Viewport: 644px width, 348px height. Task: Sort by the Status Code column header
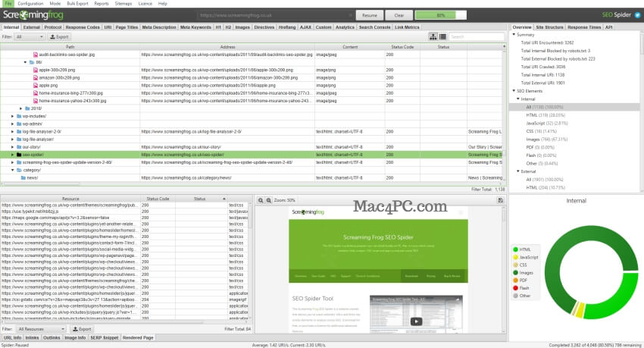point(402,47)
